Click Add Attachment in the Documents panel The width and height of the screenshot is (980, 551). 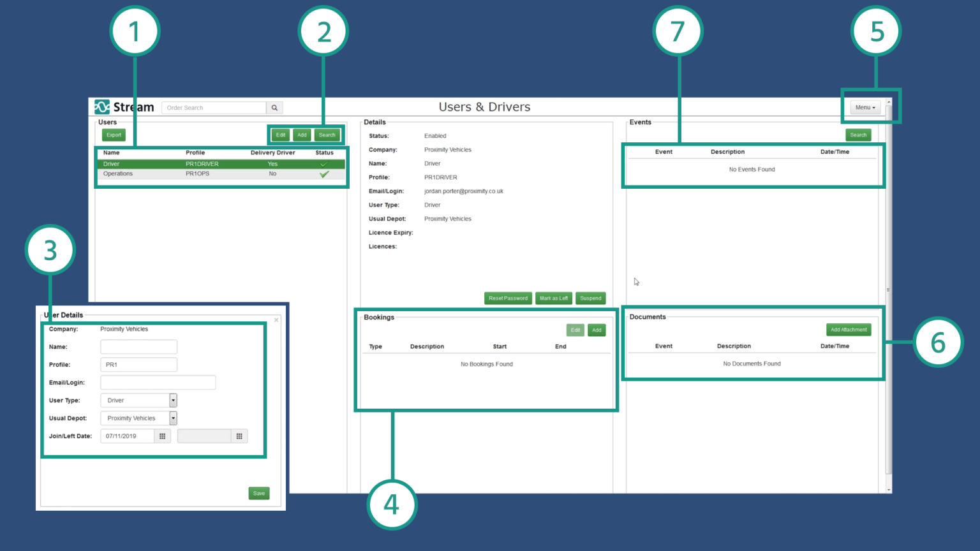click(x=849, y=329)
